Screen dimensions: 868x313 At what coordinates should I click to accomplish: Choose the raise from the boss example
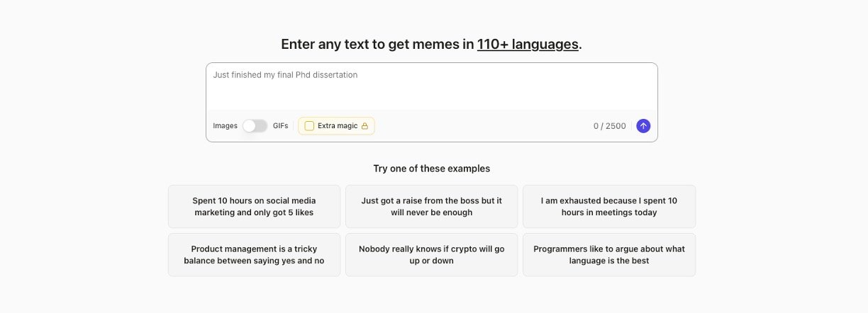[x=431, y=207]
